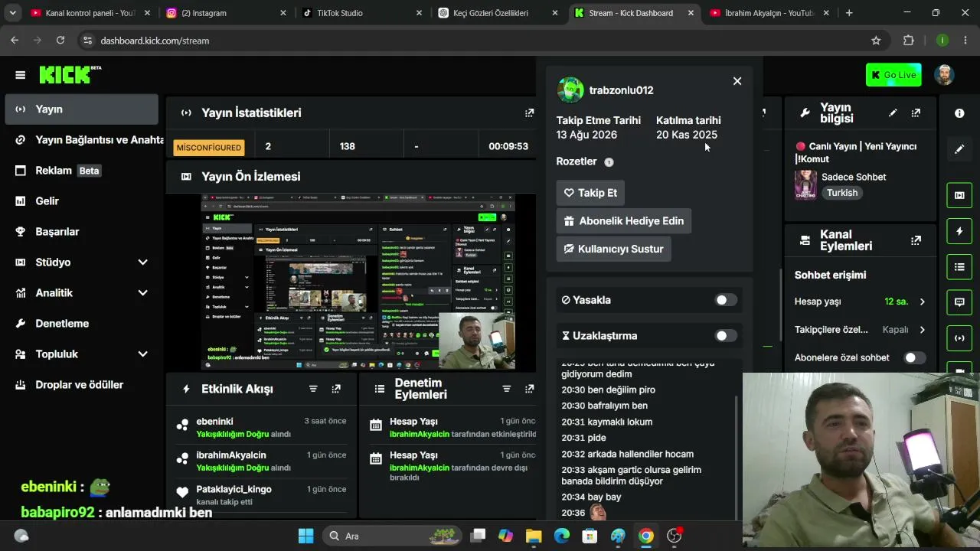Pop out the Yayın İstatistikleri panel
The width and height of the screenshot is (980, 551).
[x=529, y=112]
